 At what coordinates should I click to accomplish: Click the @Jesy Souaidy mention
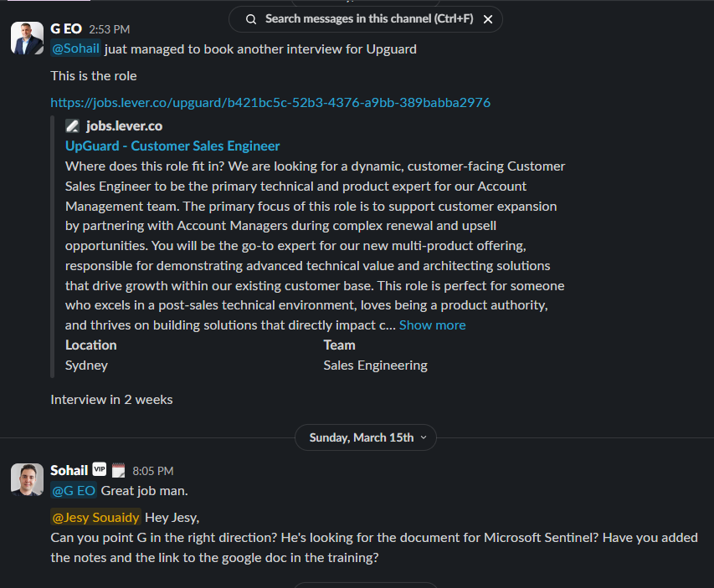pos(95,517)
